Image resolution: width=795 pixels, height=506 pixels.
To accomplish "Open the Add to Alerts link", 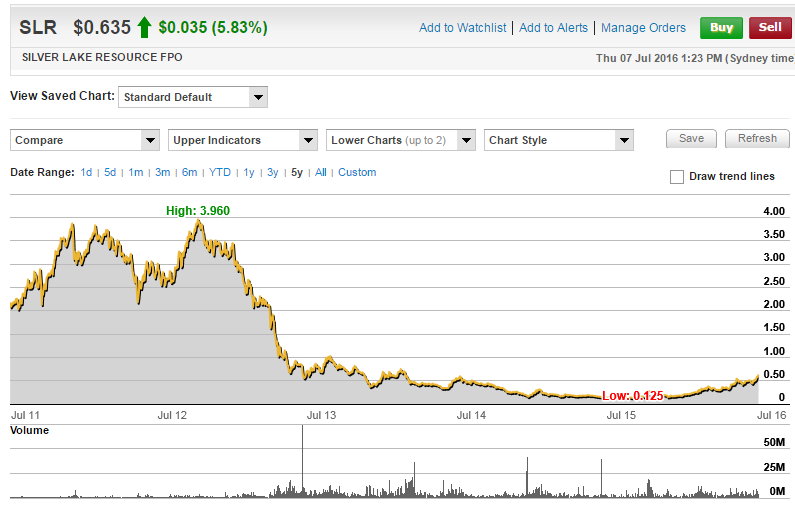I will (553, 28).
